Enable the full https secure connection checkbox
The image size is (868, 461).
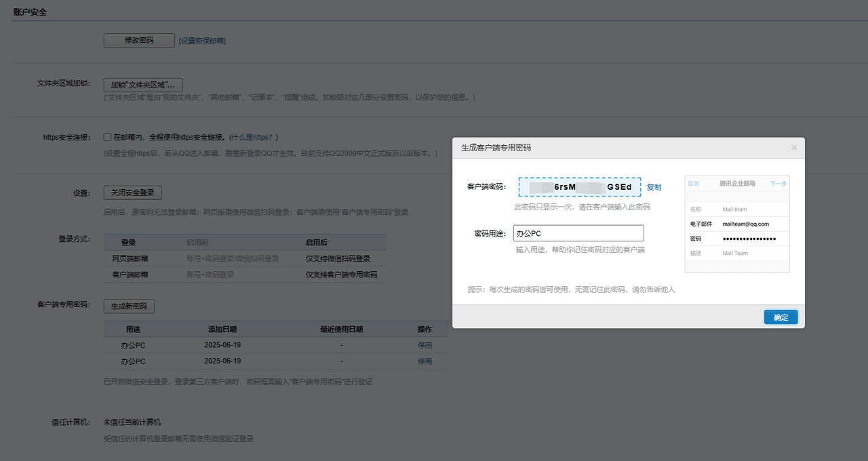[107, 137]
